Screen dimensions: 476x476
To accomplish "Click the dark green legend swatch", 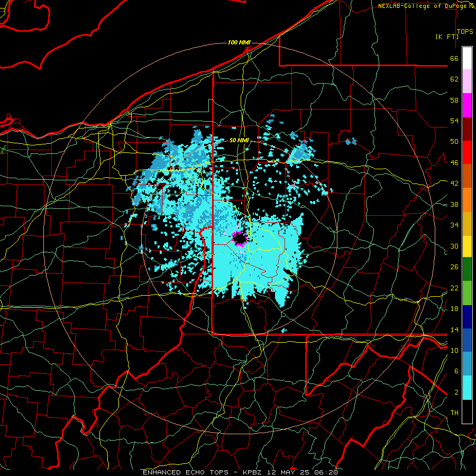I will [x=467, y=269].
